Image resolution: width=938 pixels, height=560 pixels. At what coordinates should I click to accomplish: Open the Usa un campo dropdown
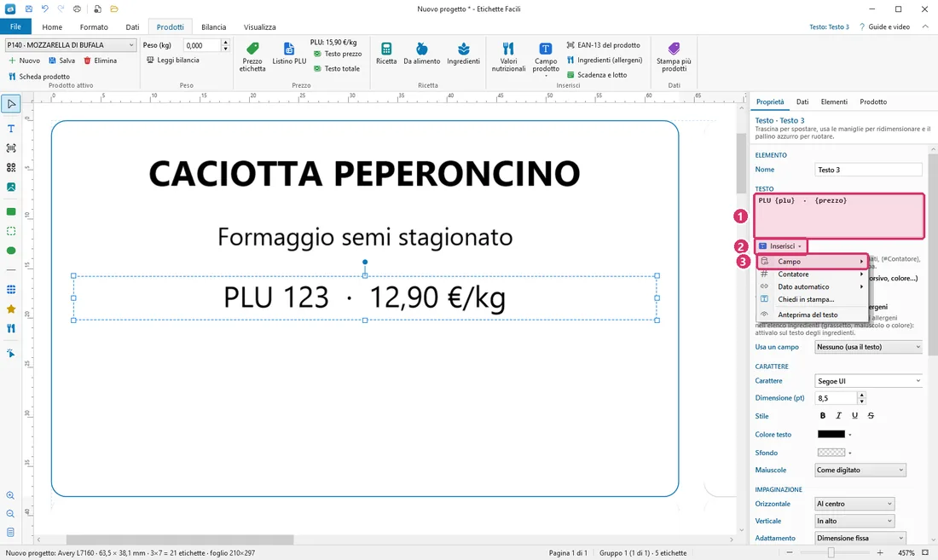coord(869,347)
